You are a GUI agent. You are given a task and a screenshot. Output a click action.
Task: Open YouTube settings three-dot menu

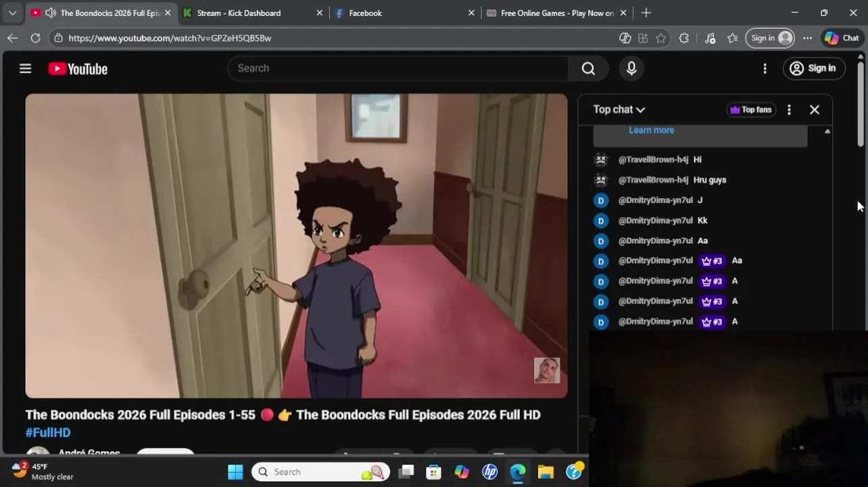coord(765,68)
